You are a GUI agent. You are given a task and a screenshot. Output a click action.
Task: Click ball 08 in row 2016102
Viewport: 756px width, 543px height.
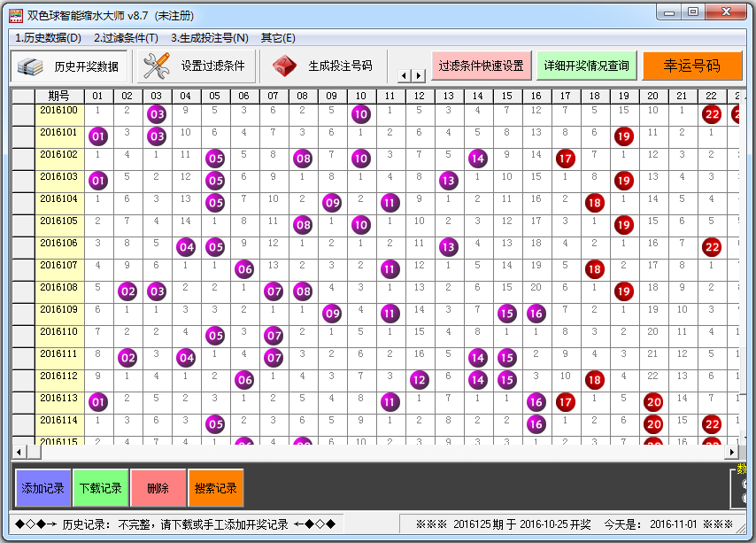click(304, 159)
